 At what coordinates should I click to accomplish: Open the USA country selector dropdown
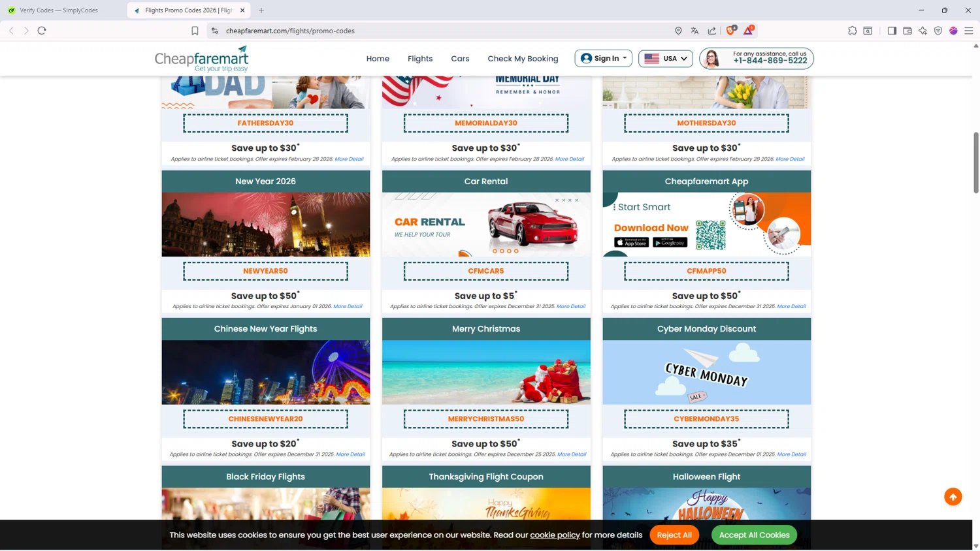665,58
